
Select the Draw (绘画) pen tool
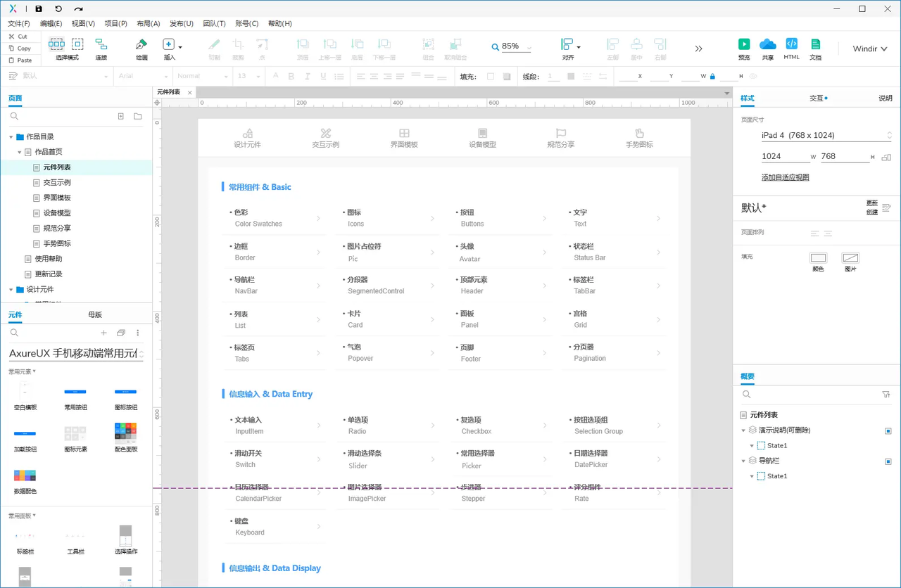pyautogui.click(x=141, y=44)
